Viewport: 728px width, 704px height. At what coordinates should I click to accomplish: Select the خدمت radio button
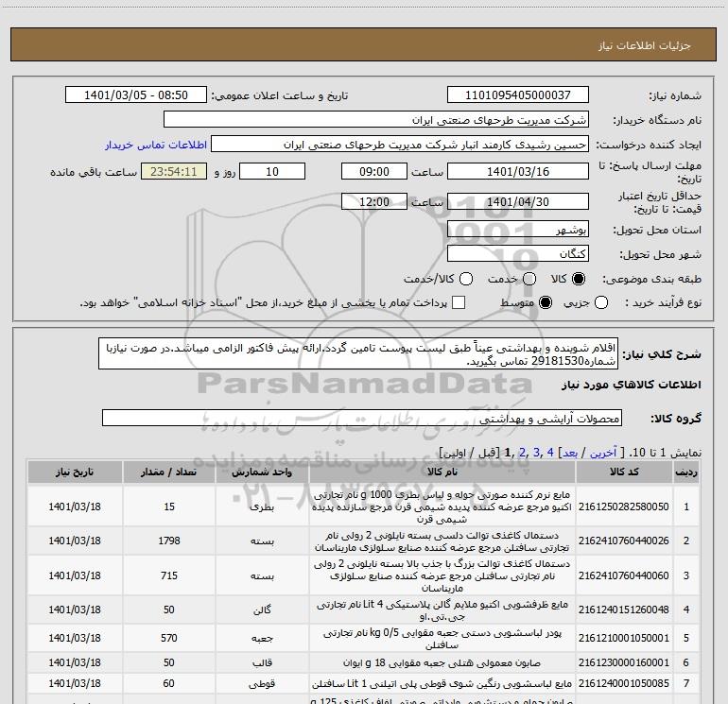point(529,279)
